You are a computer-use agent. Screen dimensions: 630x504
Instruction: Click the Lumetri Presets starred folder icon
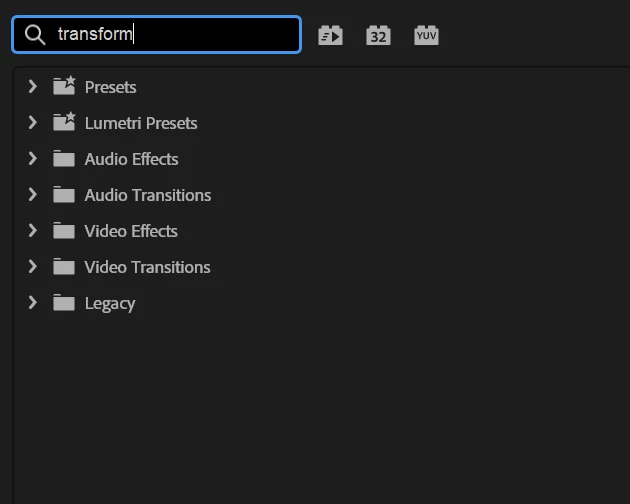click(64, 121)
